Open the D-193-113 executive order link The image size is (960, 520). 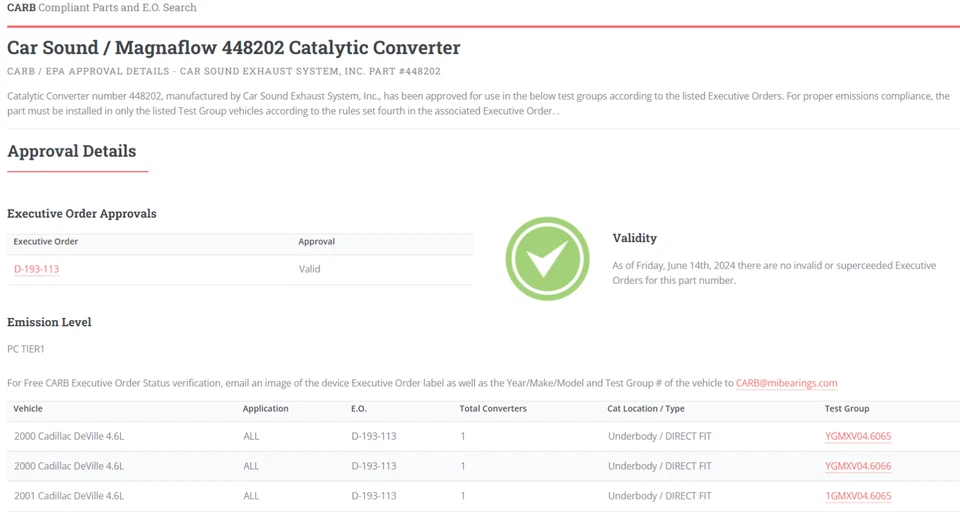(36, 269)
